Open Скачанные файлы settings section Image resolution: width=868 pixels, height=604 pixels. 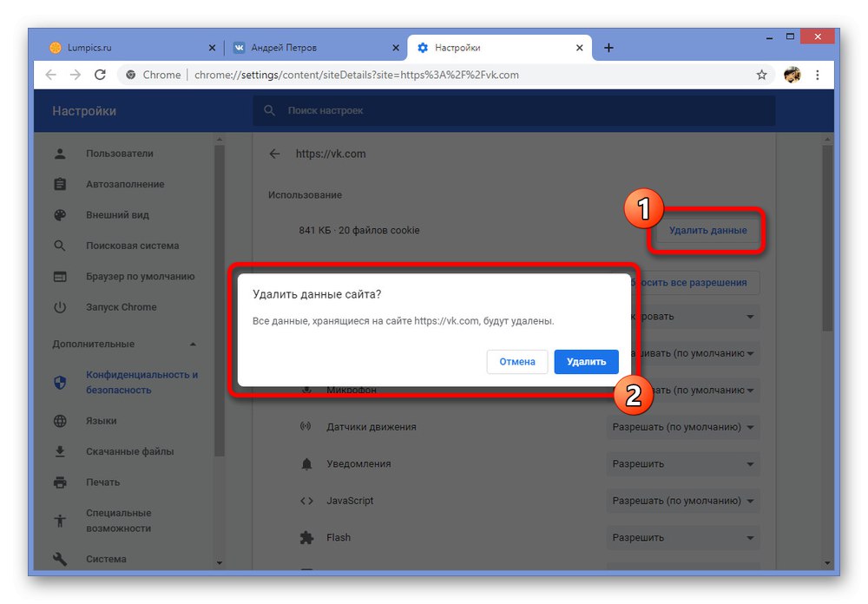130,451
